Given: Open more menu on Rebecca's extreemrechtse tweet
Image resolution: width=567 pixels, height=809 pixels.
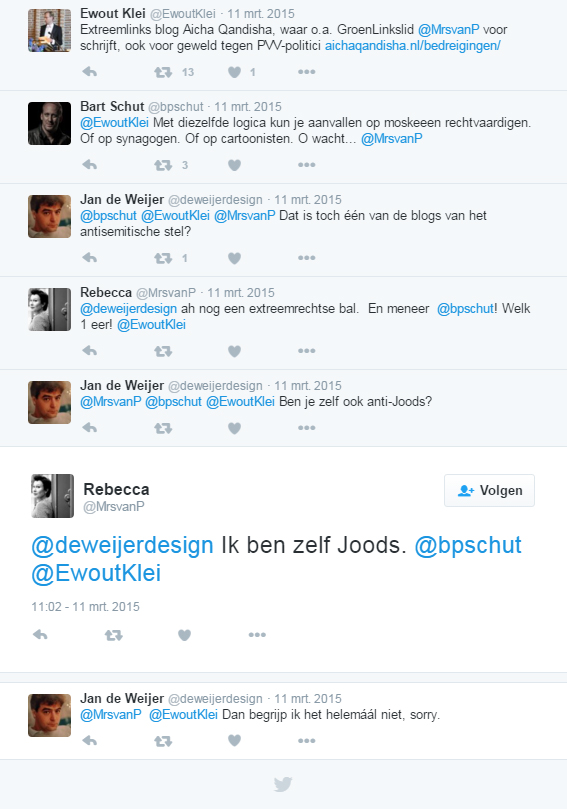Looking at the screenshot, I should tap(306, 351).
